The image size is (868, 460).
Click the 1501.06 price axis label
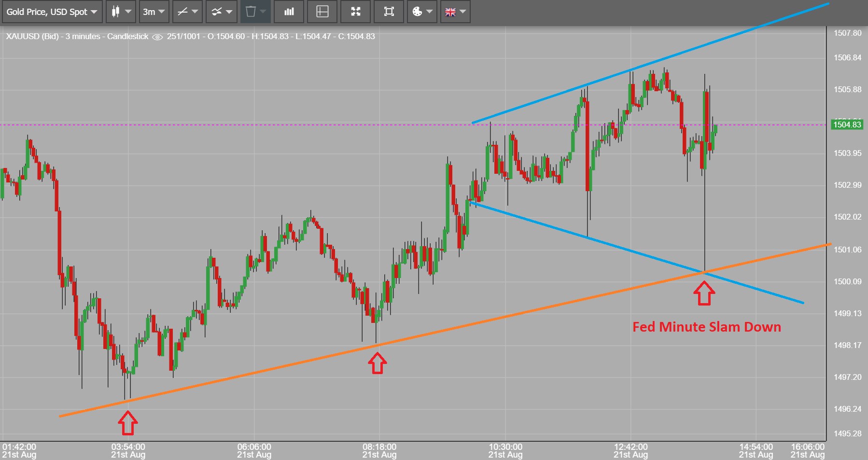847,250
